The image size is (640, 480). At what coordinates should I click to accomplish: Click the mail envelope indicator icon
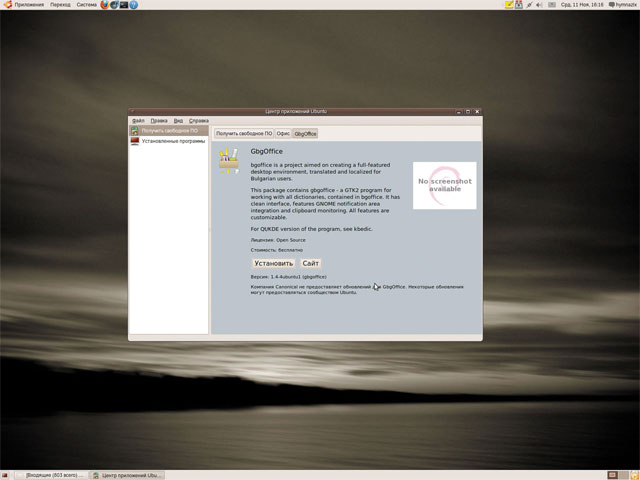click(551, 5)
